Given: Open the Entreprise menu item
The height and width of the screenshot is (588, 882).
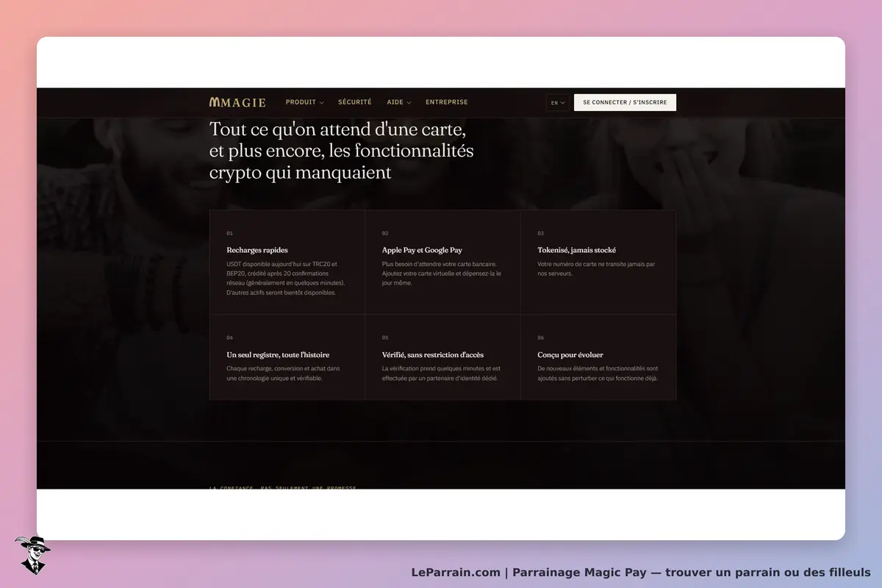Looking at the screenshot, I should tap(447, 102).
